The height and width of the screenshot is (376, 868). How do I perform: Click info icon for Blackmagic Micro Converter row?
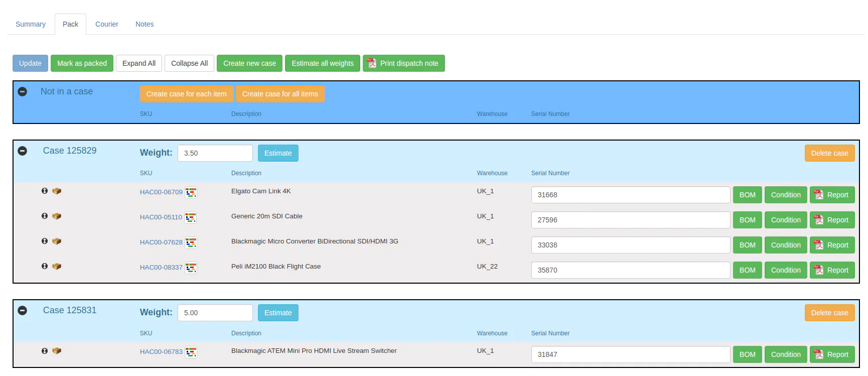(x=45, y=241)
